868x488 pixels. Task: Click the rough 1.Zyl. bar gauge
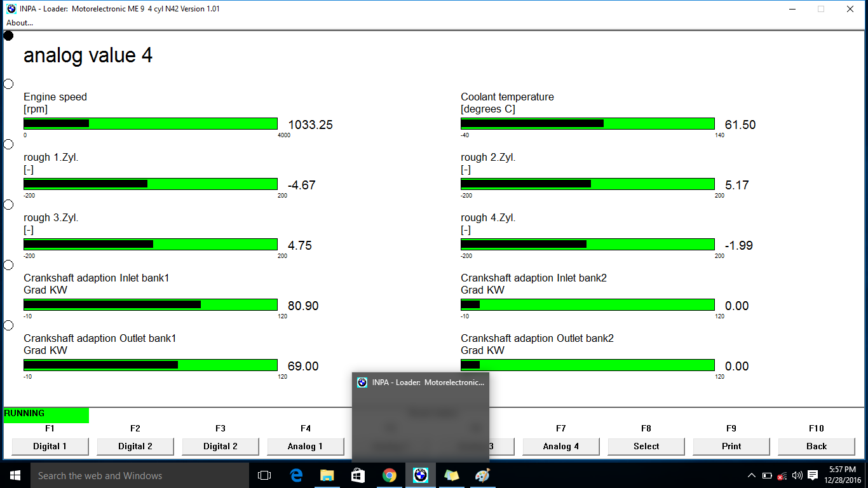click(151, 184)
